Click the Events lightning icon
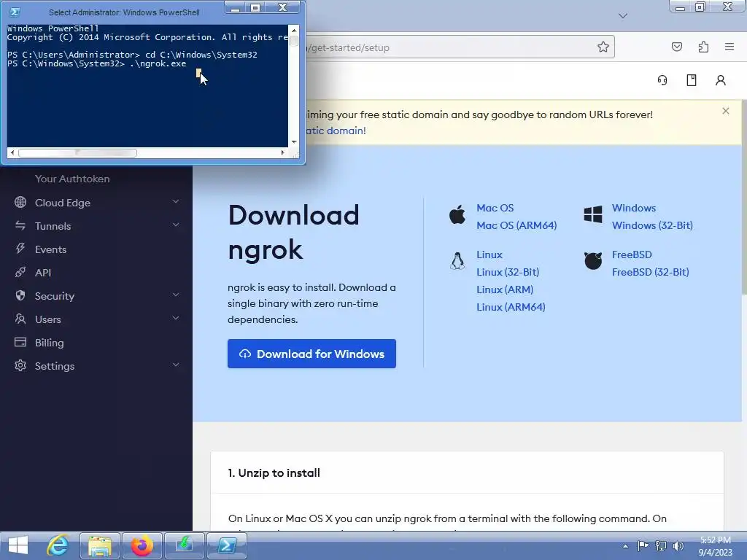Screen dimensions: 747x560 tap(20, 249)
